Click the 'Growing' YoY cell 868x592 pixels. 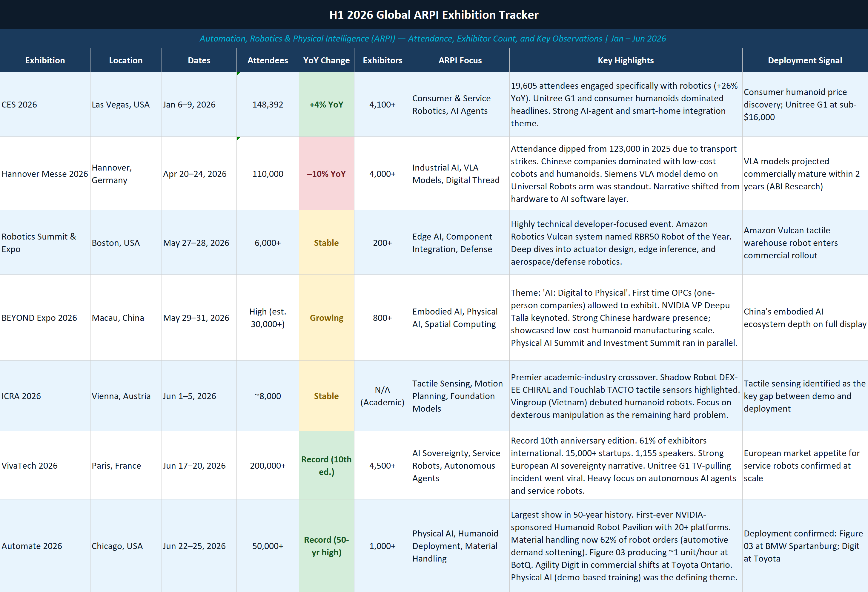tap(326, 318)
